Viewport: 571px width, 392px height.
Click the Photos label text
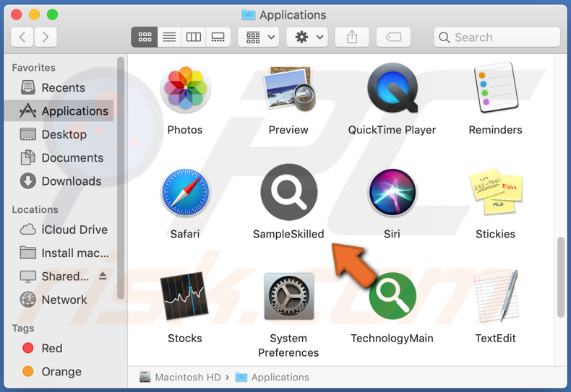[x=185, y=130]
